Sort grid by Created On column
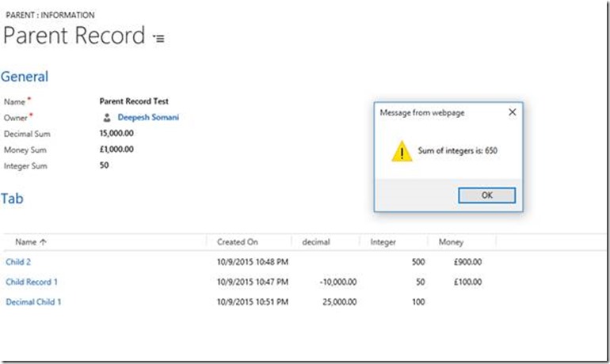This screenshot has width=610, height=364. click(237, 242)
